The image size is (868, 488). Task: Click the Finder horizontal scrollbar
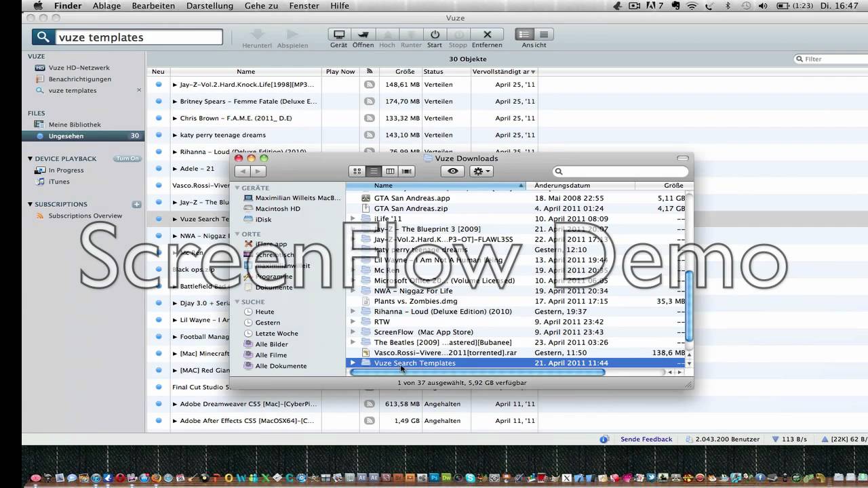(477, 371)
